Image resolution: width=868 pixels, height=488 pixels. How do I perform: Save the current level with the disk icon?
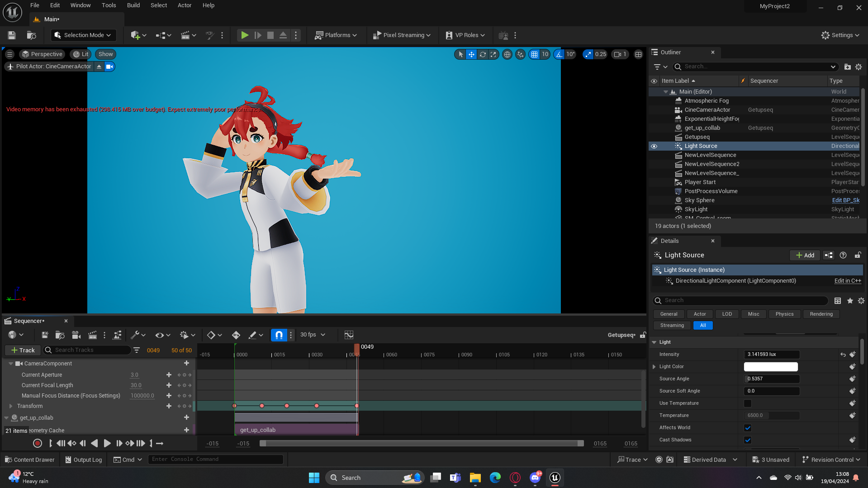pos(12,35)
